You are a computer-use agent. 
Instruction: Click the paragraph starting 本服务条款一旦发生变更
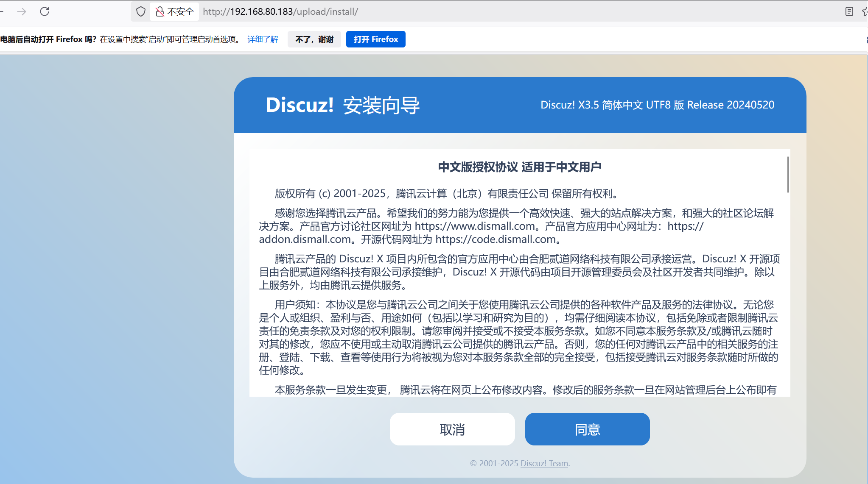tap(526, 390)
